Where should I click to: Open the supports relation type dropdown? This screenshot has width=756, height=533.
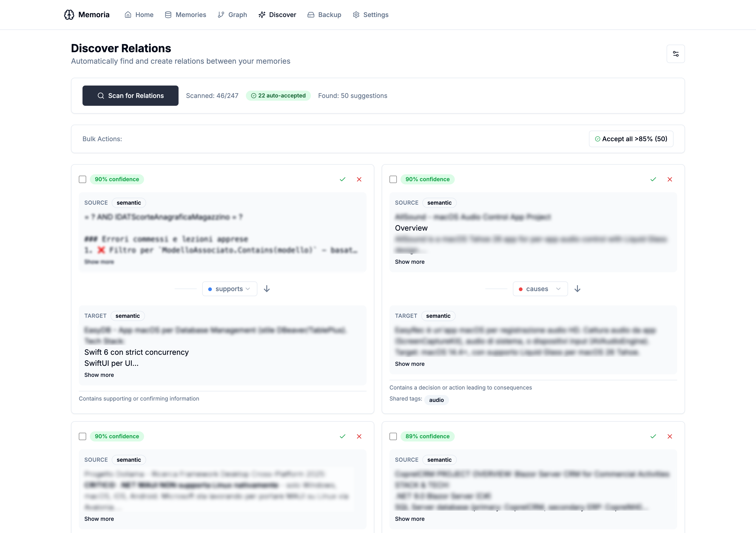point(230,289)
